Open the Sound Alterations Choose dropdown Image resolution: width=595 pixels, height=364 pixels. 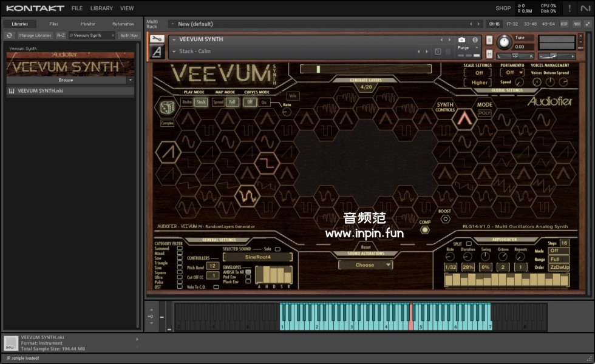click(365, 265)
